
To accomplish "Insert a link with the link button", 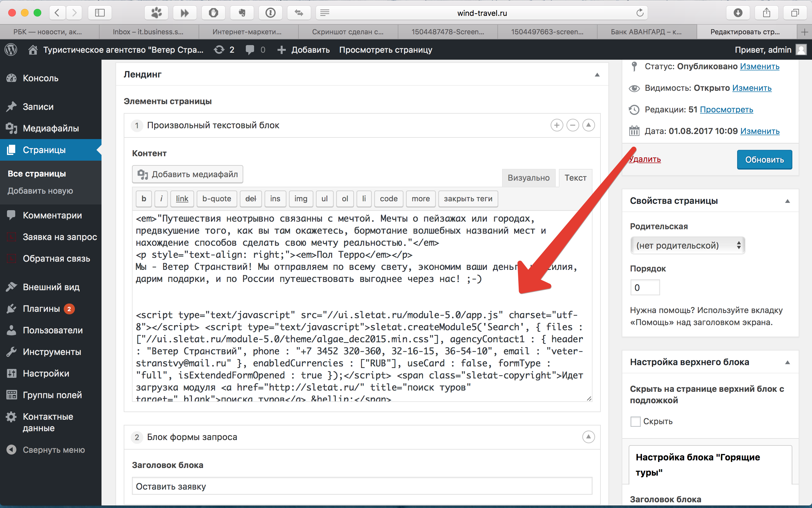I will pyautogui.click(x=182, y=199).
